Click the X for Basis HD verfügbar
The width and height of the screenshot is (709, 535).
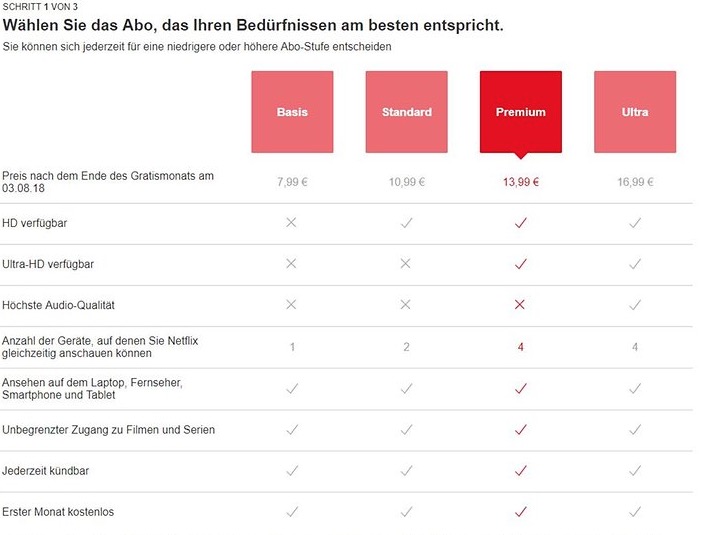[x=292, y=222]
